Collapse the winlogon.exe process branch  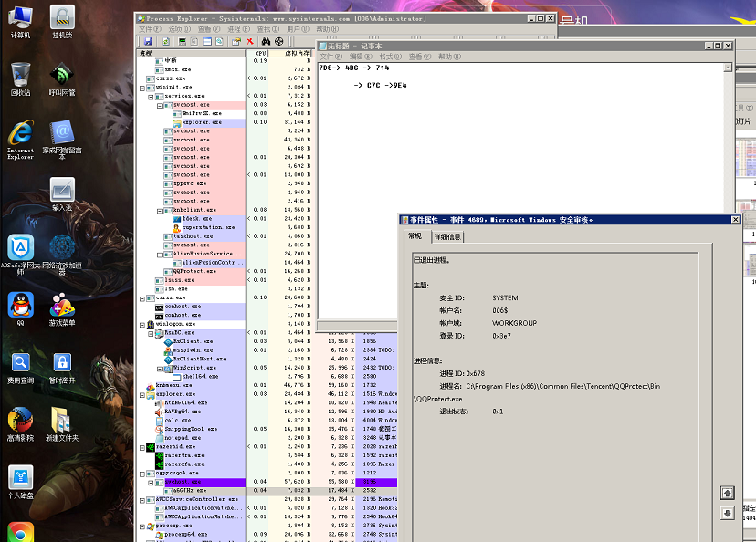coord(142,324)
